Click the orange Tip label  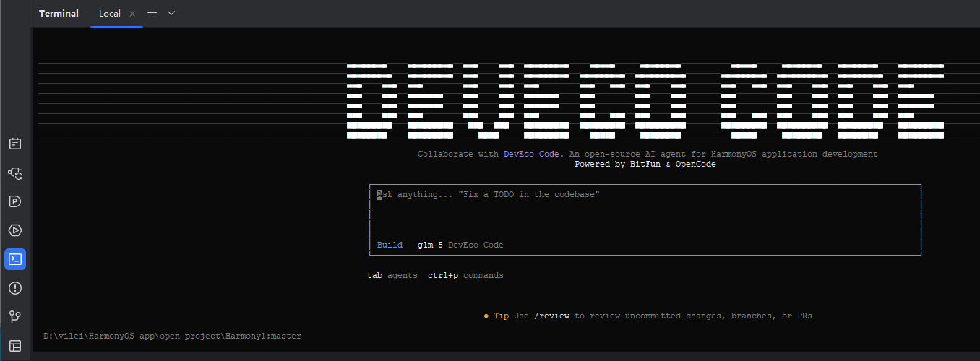pos(502,316)
